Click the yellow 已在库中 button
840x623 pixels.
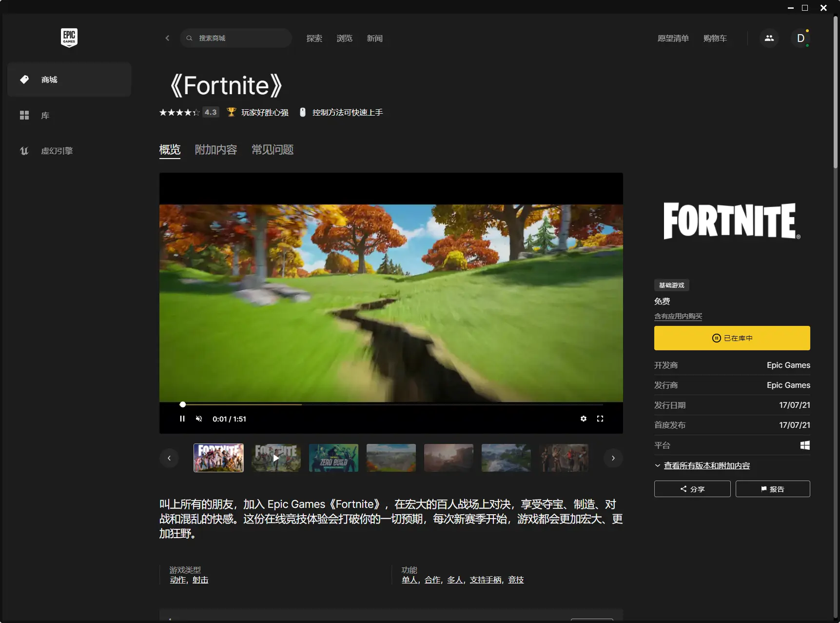(732, 338)
